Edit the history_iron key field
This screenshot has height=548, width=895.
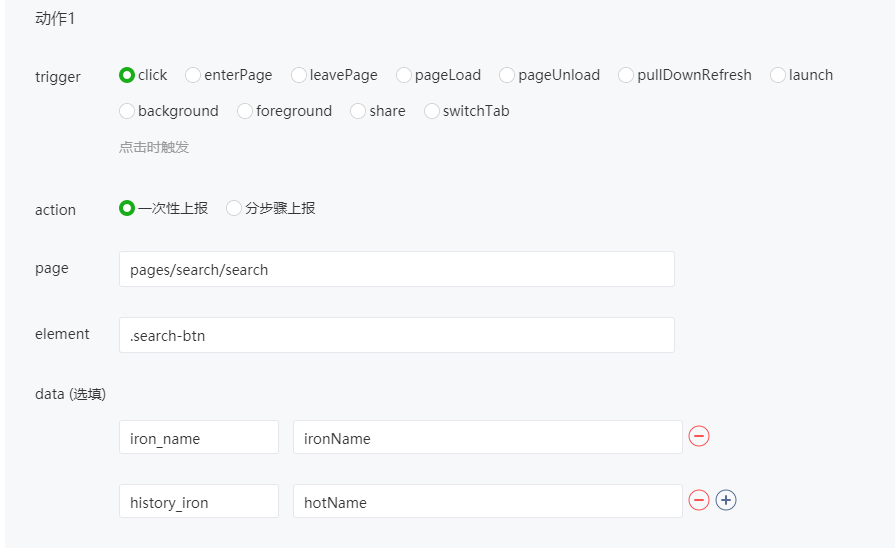pyautogui.click(x=199, y=501)
